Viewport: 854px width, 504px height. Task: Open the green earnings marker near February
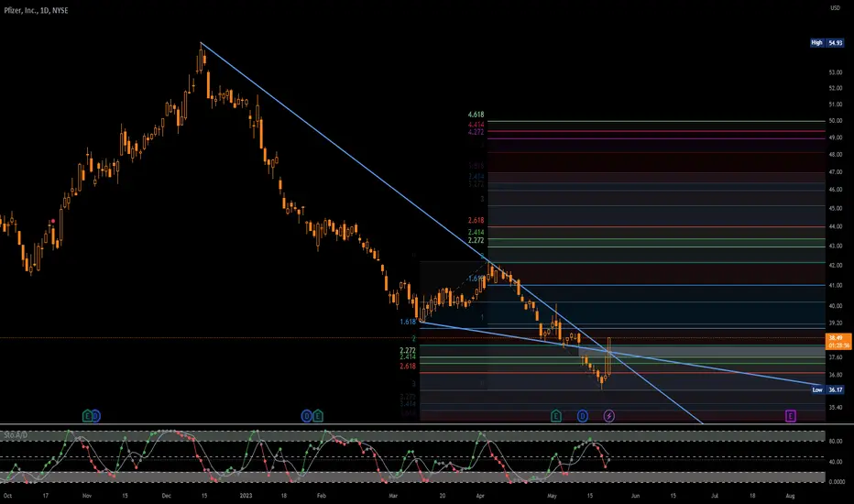pos(318,416)
